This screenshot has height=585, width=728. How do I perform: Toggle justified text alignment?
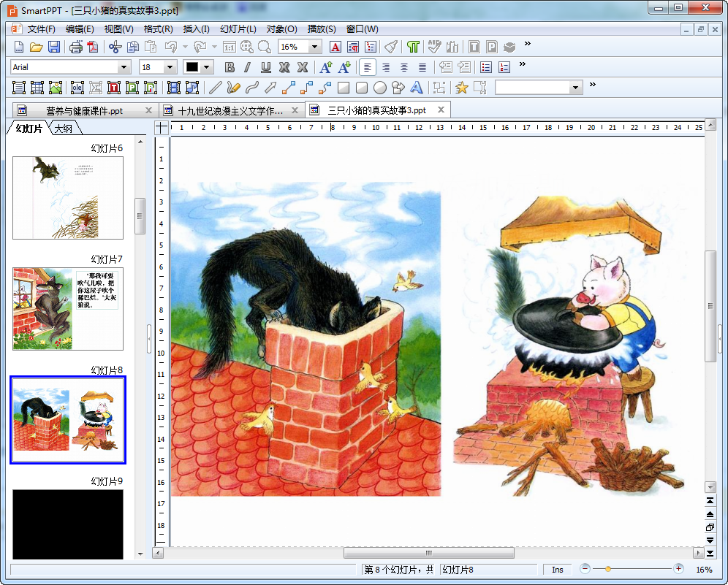coord(422,67)
